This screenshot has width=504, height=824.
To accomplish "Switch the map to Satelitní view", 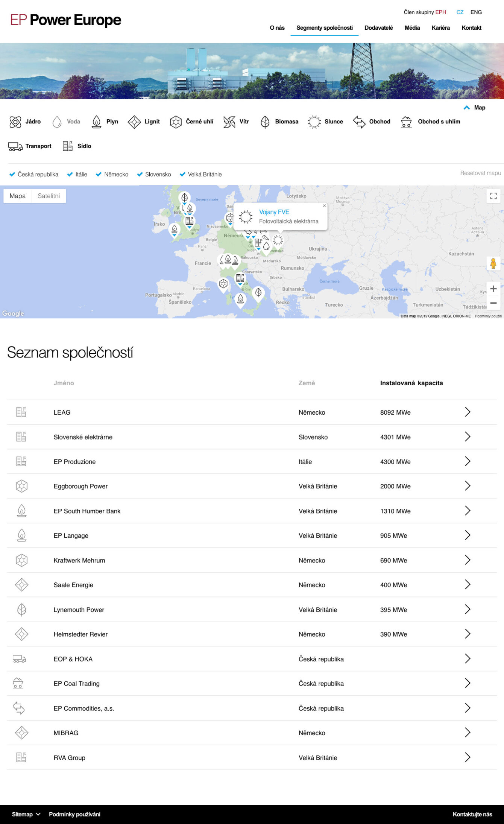I will 49,196.
